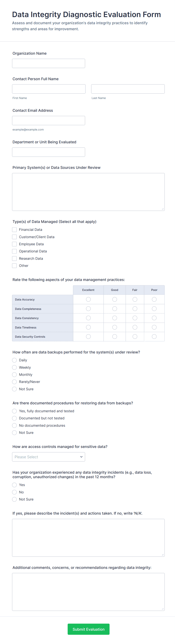Choose Rarely/Never for backup frequency
The image size is (175, 644).
pyautogui.click(x=14, y=382)
